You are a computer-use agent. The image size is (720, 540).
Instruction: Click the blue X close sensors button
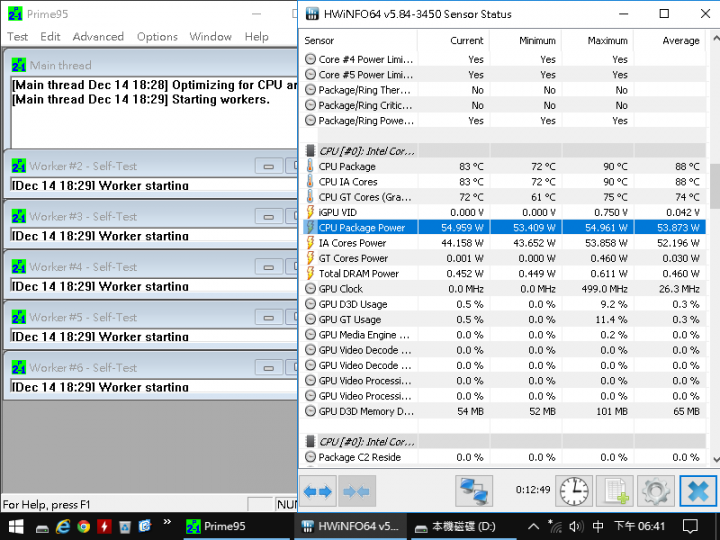(x=698, y=491)
